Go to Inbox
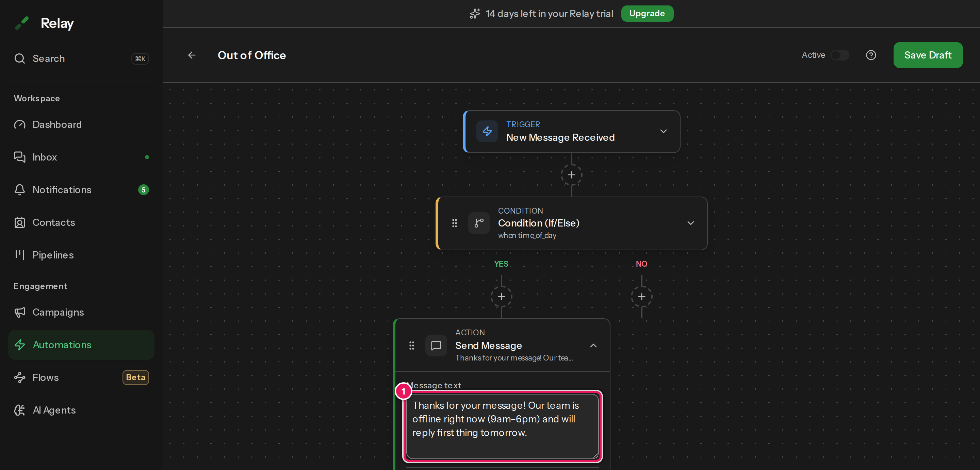Viewport: 980px width, 470px height. (x=81, y=157)
